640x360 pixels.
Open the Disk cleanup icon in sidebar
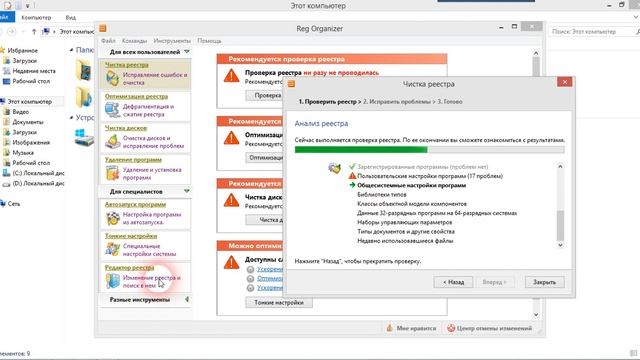point(112,141)
